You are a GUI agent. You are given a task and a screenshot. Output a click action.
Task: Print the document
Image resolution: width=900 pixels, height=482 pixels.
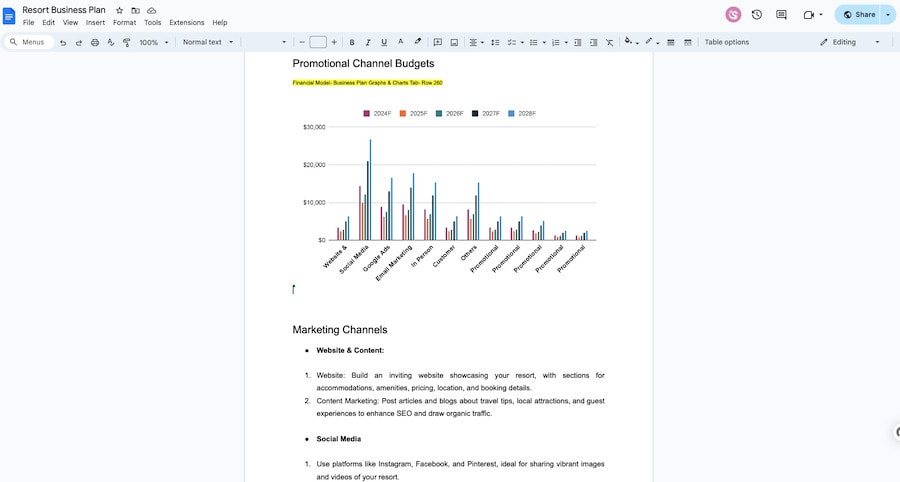(95, 42)
